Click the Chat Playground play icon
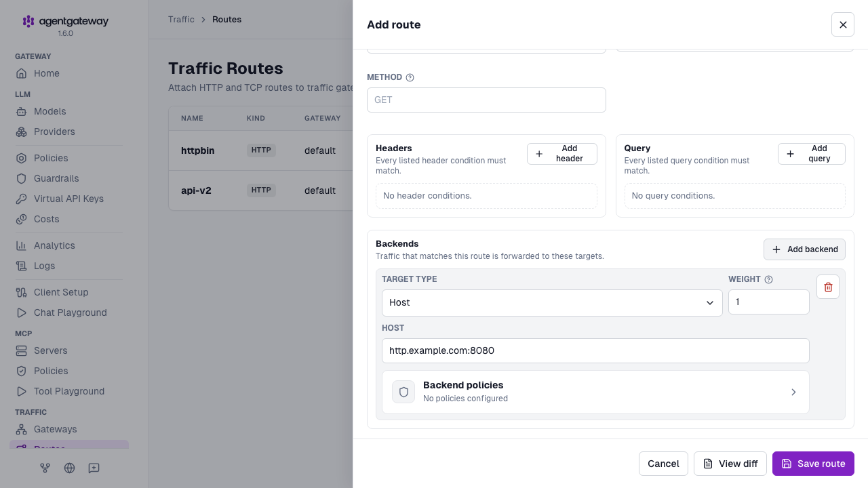 [22, 312]
